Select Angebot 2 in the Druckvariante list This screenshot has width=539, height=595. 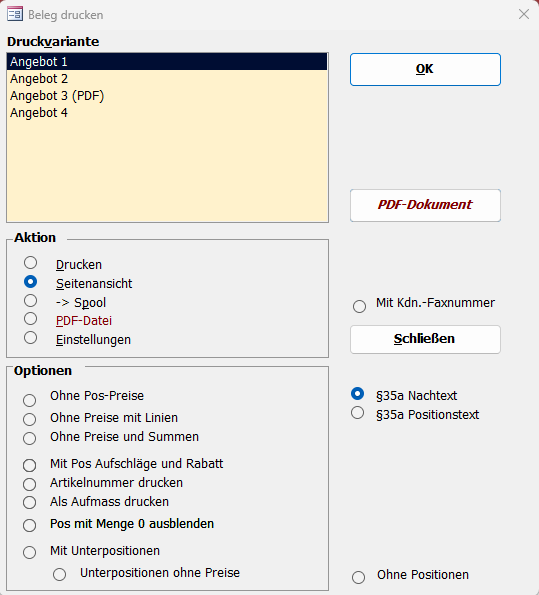point(167,79)
